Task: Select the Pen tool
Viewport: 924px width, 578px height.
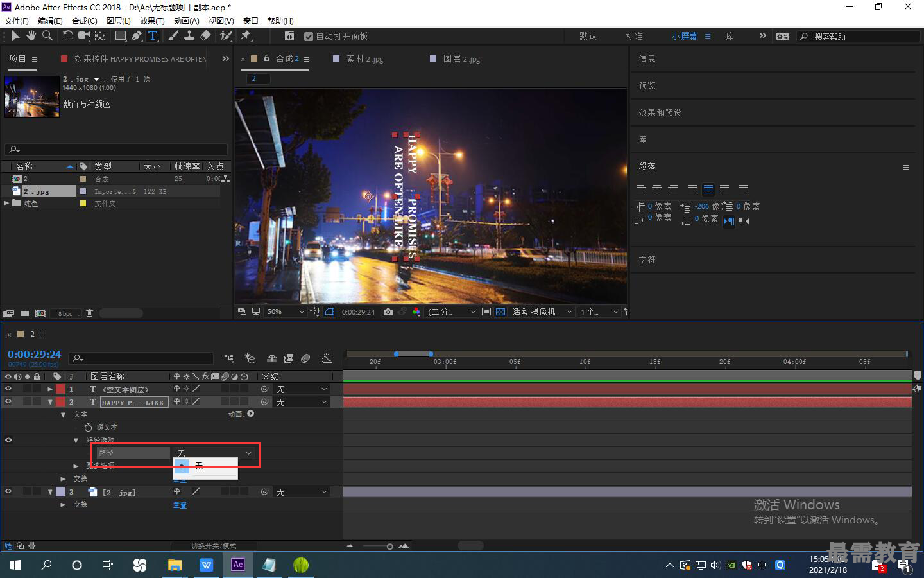Action: 137,36
